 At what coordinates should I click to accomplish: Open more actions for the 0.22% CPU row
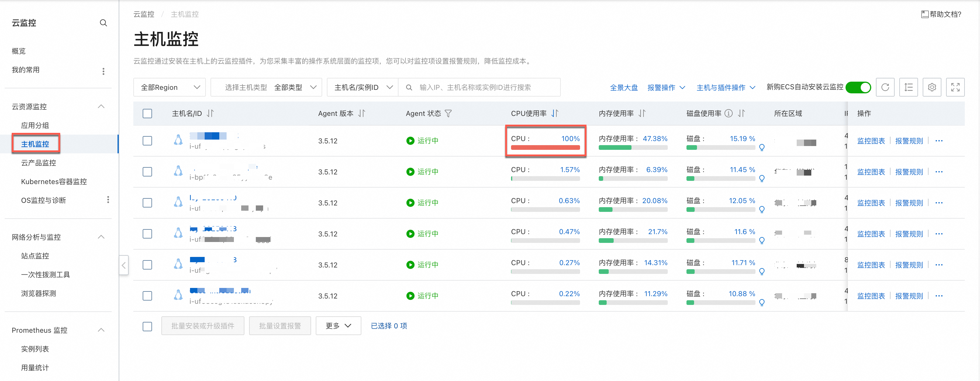pos(939,296)
